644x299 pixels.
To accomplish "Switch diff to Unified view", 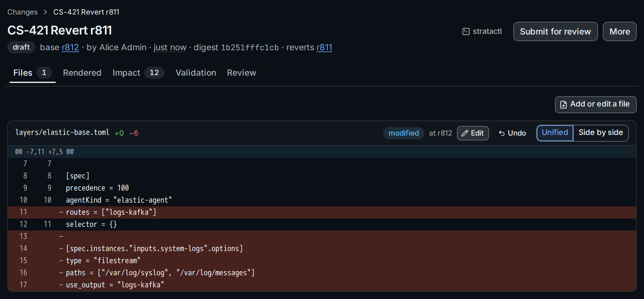I will click(555, 133).
